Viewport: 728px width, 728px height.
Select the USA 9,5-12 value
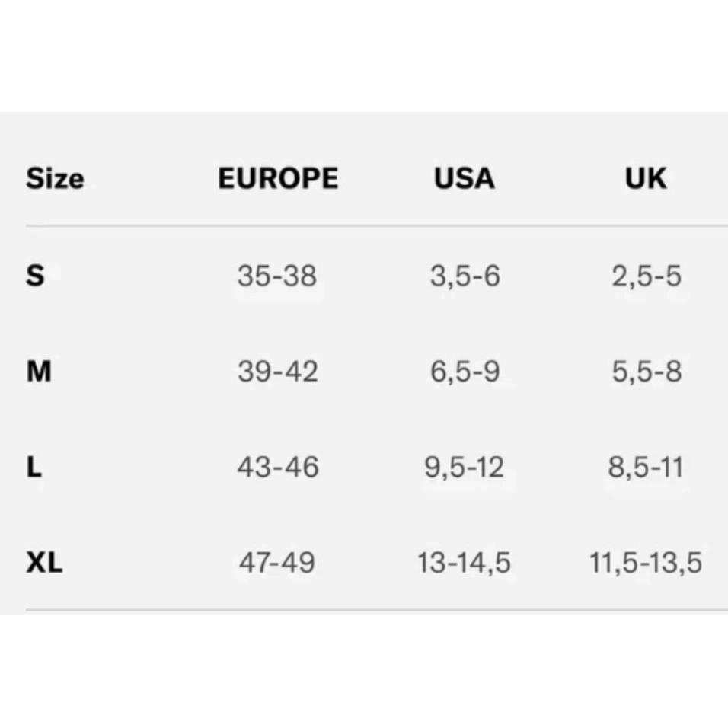click(465, 467)
